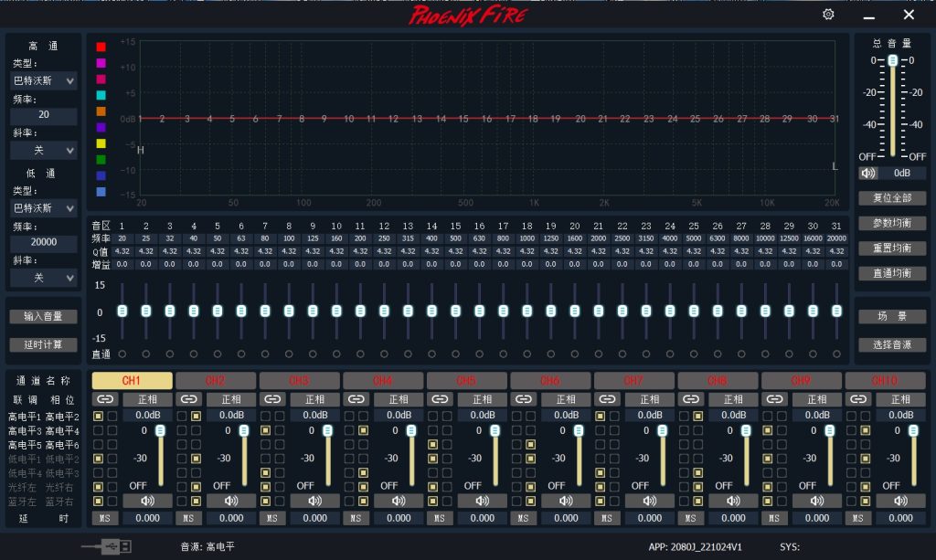
Task: Toggle the CH4 link icon
Action: [356, 399]
